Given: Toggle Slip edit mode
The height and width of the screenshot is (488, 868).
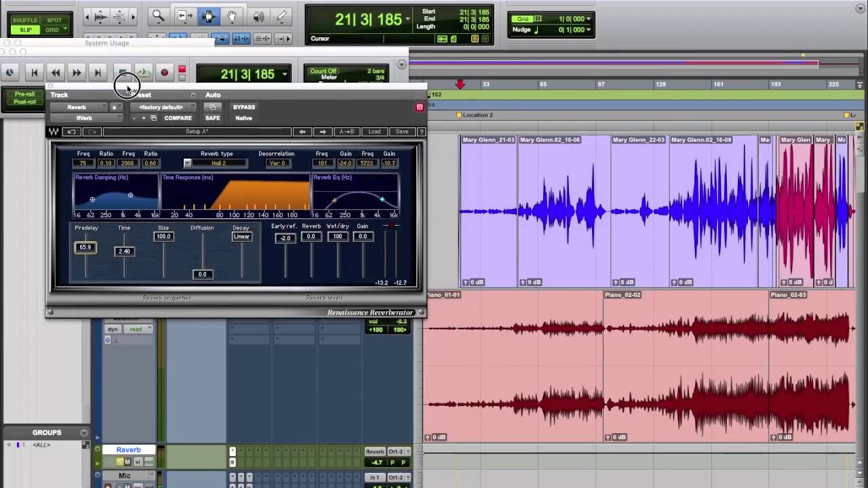Looking at the screenshot, I should [25, 30].
